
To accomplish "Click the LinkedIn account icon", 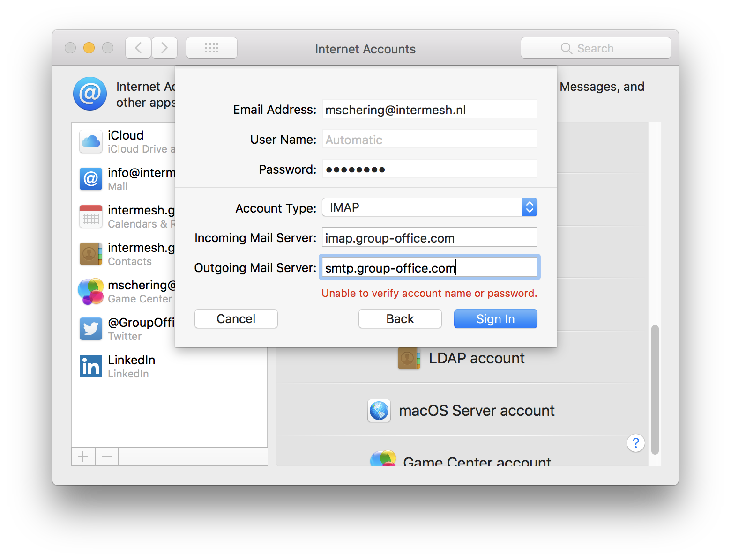I will tap(91, 366).
